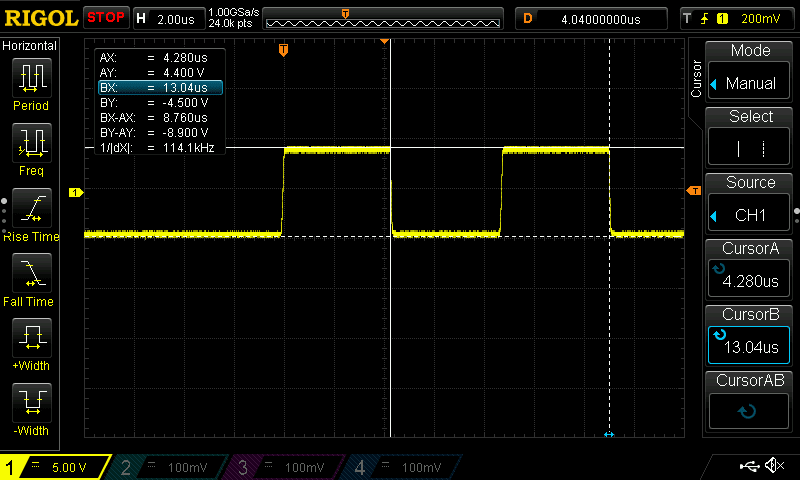Open the Source CH1 dropdown

click(x=751, y=204)
